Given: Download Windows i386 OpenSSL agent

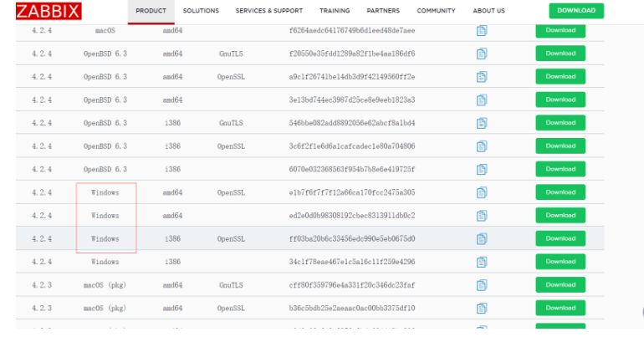Looking at the screenshot, I should point(560,238).
